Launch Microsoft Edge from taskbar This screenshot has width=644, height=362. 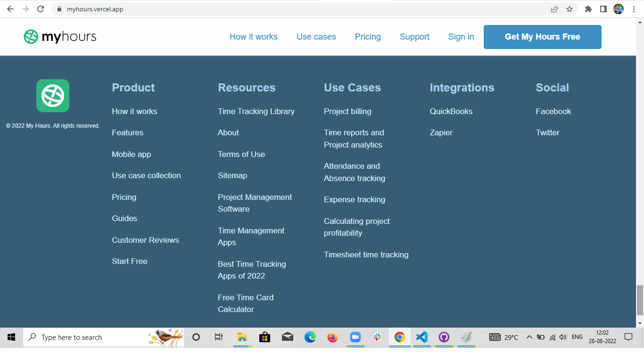click(x=310, y=337)
